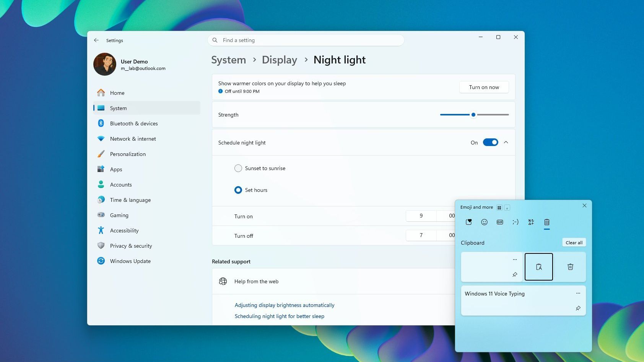Open the Symbols tab in emoji panel
The image size is (644, 362).
(x=531, y=222)
